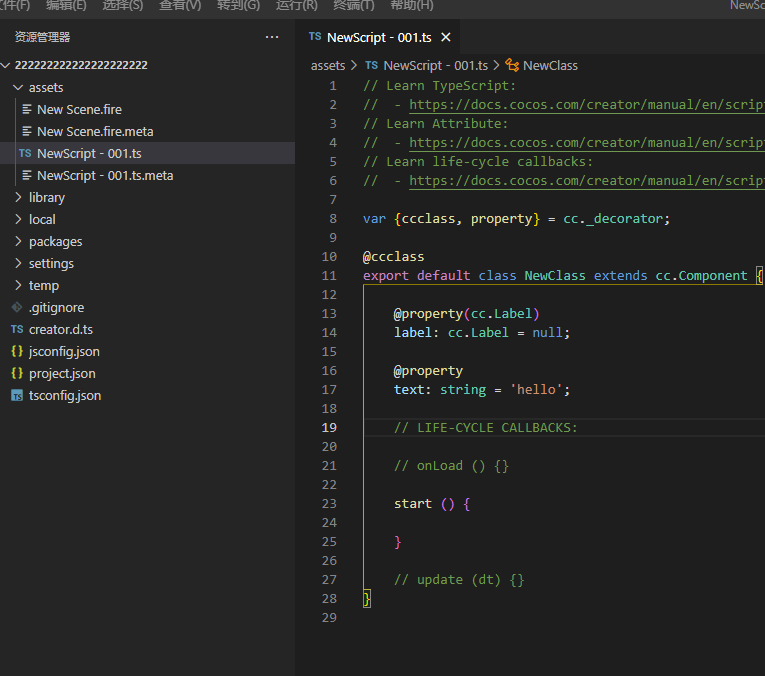This screenshot has width=765, height=676.
Task: Click the NewClass symbol icon in breadcrumb
Action: 512,65
